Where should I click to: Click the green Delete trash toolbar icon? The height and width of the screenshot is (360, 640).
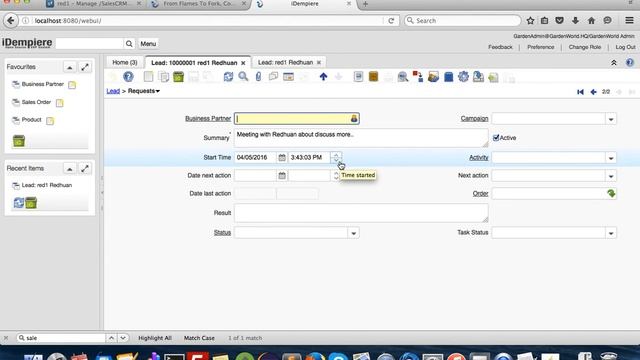click(x=178, y=76)
